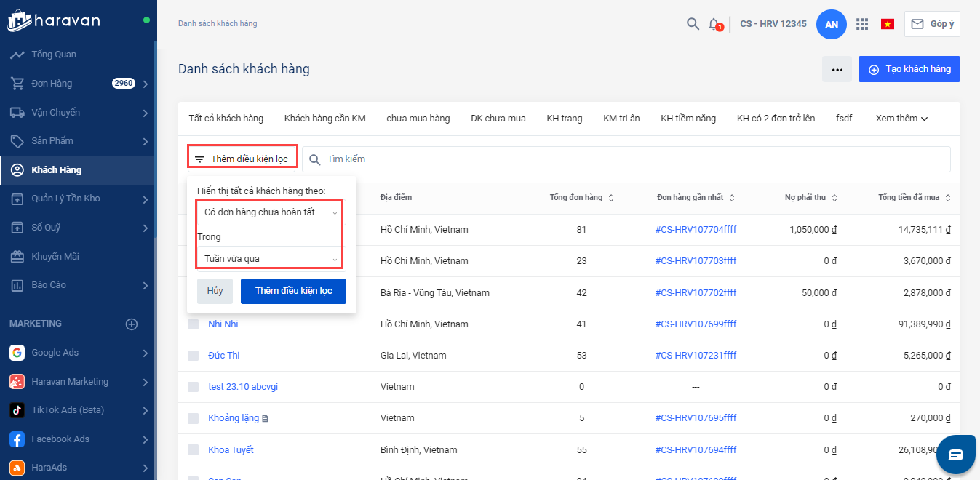Click 'Hủy' to cancel the filter
The image size is (980, 480).
click(x=215, y=291)
